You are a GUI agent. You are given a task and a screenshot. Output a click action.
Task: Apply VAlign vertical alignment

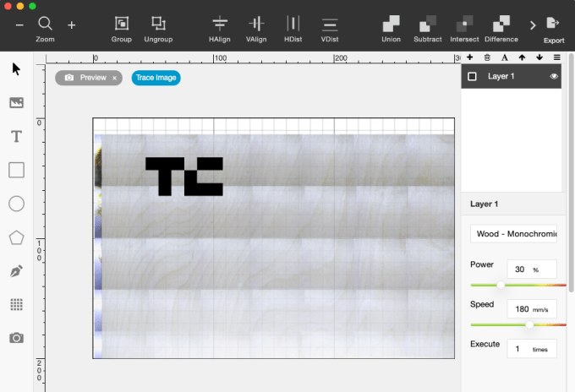click(256, 29)
